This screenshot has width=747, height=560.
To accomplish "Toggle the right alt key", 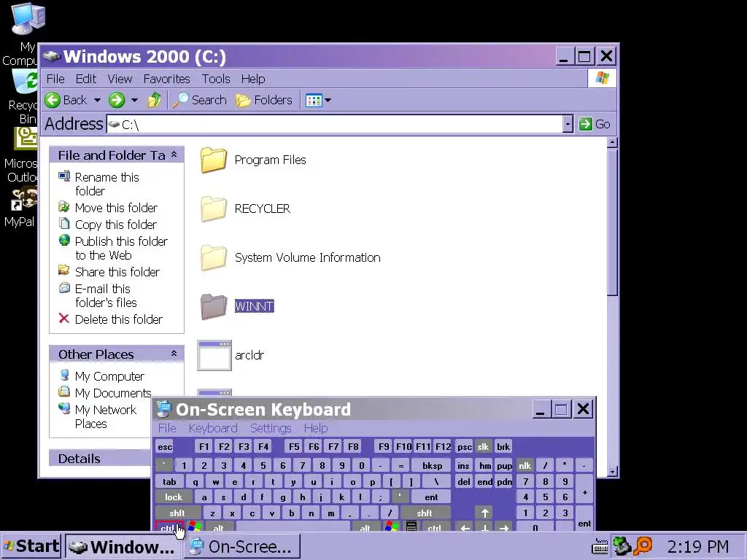I will click(x=365, y=526).
